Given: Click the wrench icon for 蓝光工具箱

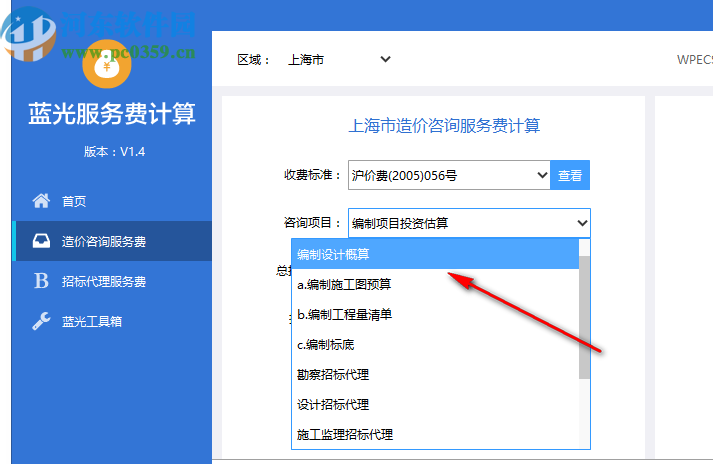Looking at the screenshot, I should click(x=41, y=321).
